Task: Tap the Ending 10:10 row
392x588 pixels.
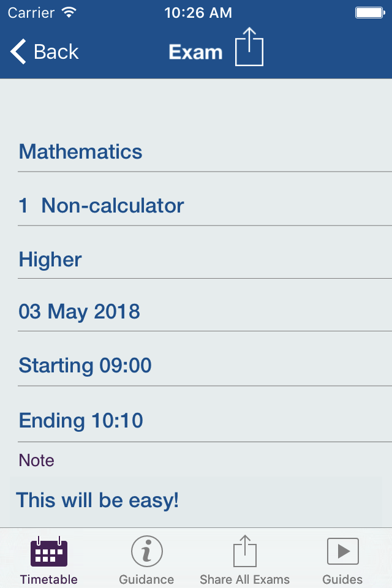Action: tap(81, 420)
